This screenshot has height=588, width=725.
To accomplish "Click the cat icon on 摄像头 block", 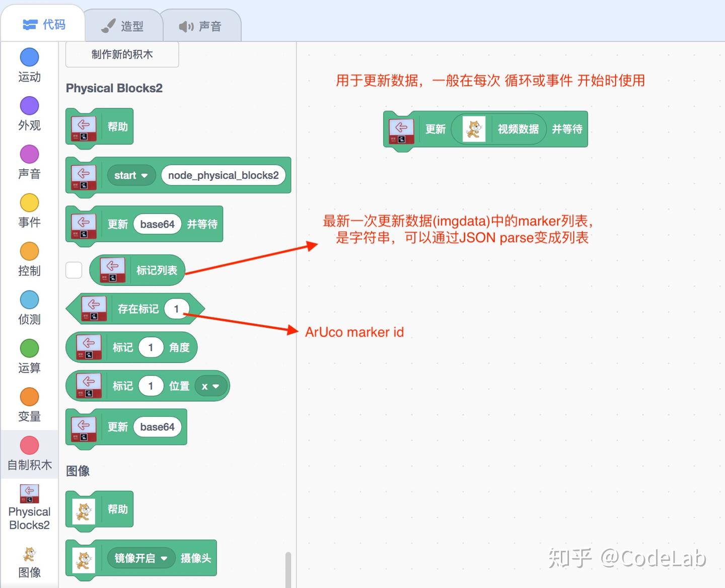I will point(84,560).
